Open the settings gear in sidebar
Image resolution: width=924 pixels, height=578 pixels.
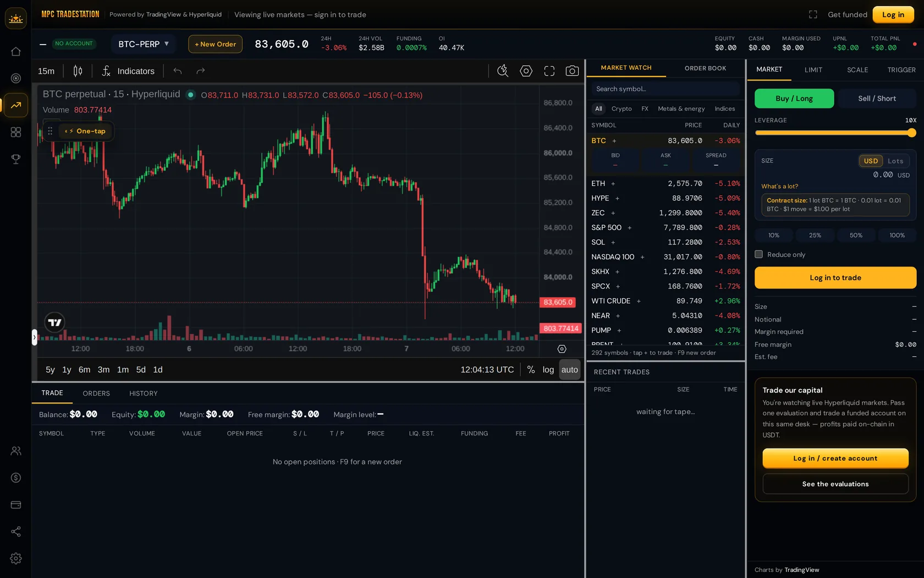pos(16,559)
